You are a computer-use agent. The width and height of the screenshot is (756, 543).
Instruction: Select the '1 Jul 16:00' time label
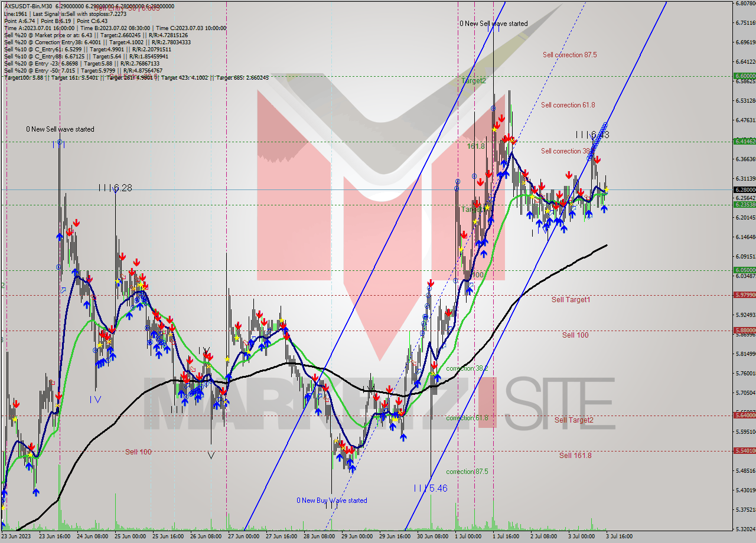505,537
